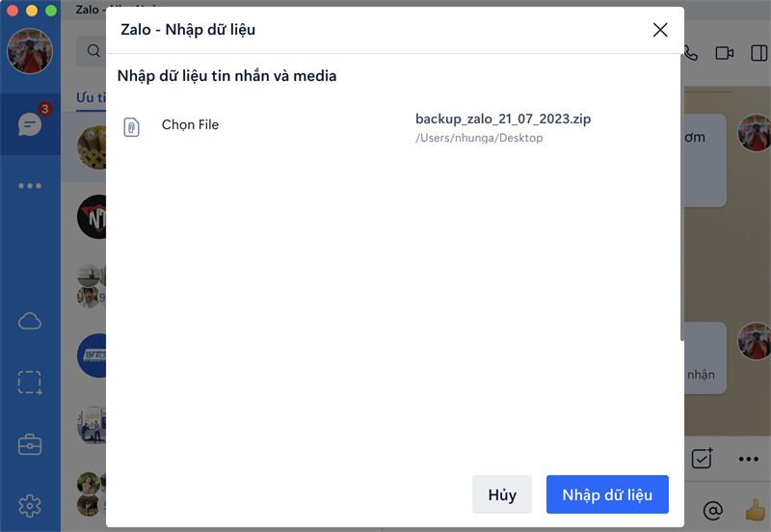The image size is (771, 532).
Task: Click the Nhập dữ liệu tin nhắn và media heading
Action: (x=226, y=76)
